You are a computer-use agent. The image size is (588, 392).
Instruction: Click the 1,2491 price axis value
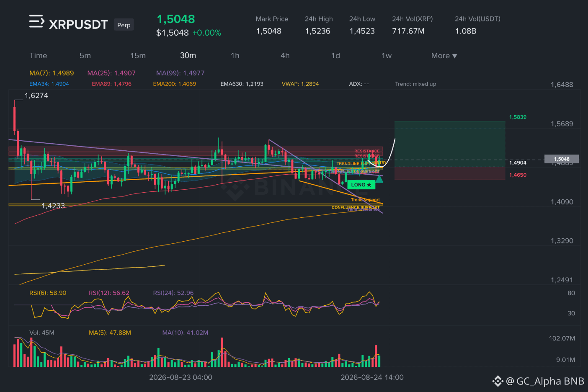click(x=562, y=280)
